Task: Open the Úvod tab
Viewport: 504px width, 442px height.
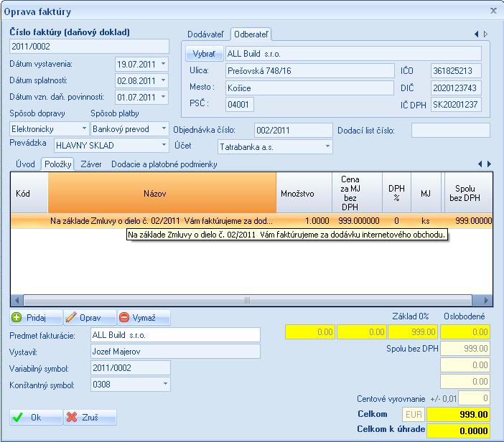Action: tap(25, 164)
